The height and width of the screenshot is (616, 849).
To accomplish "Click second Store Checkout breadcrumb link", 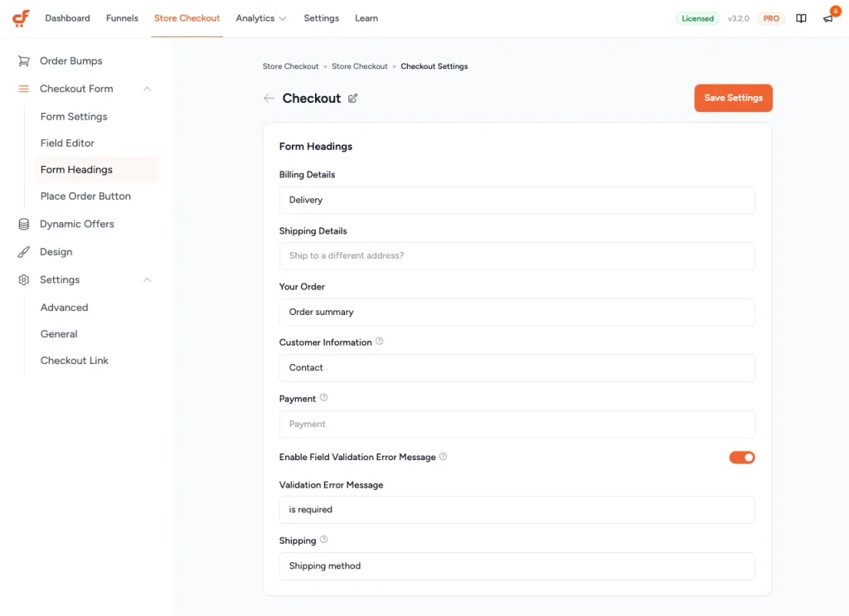I will click(360, 66).
